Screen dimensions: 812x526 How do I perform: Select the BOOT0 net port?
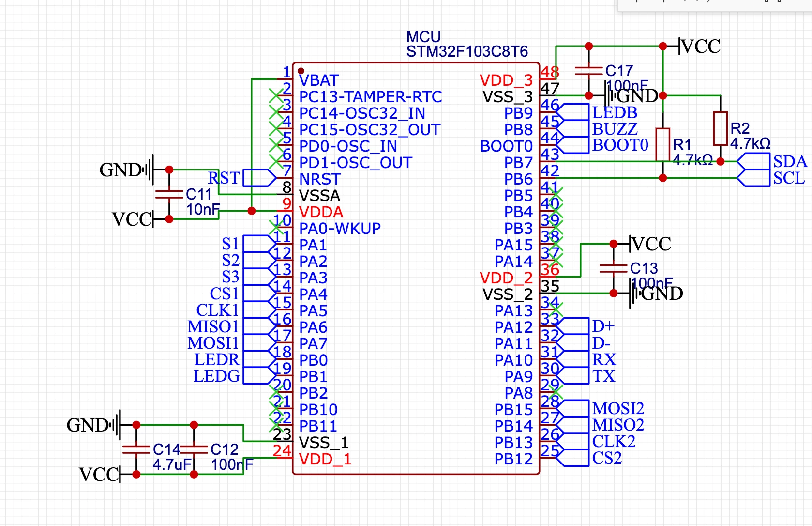click(602, 145)
